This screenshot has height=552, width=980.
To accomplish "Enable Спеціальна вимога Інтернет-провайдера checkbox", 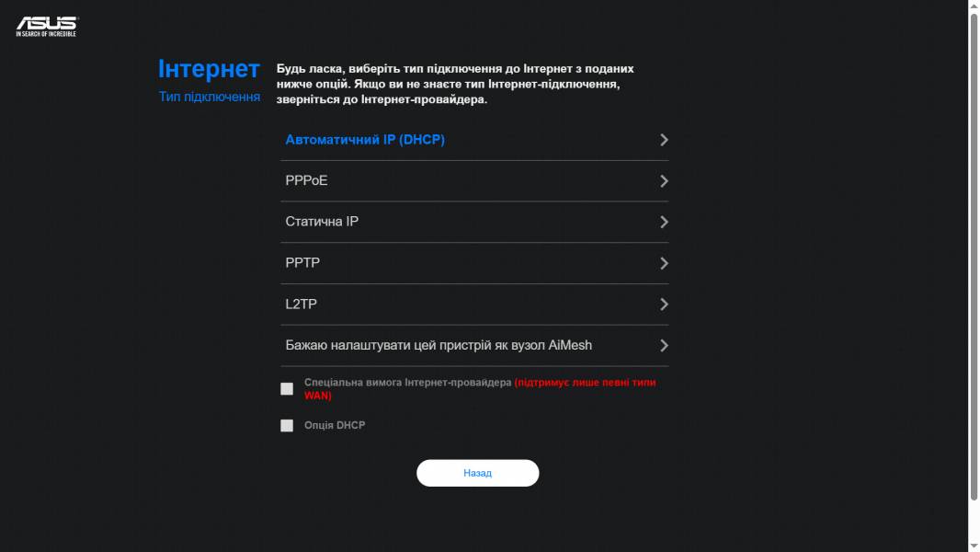I will coord(287,389).
